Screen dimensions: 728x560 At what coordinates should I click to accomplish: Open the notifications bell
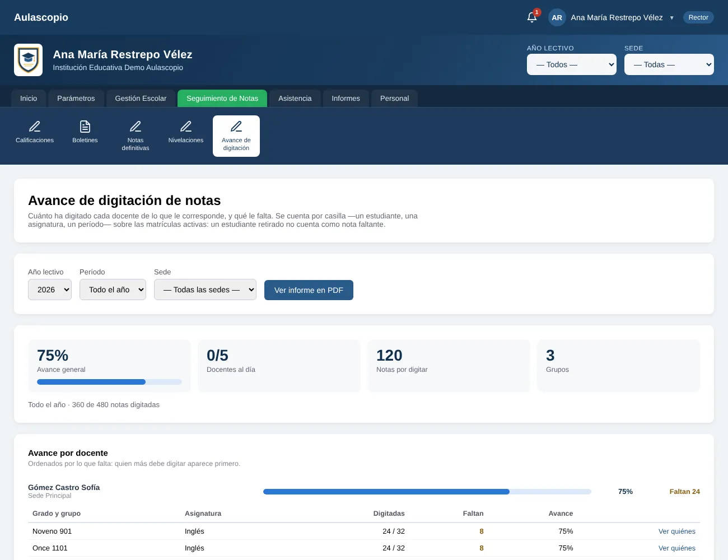[532, 17]
